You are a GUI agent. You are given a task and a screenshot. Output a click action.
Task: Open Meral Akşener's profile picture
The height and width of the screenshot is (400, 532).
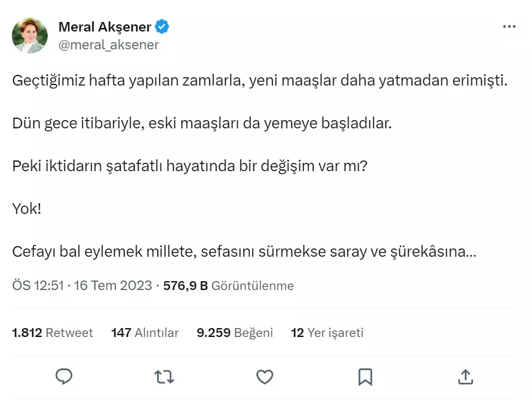click(x=30, y=34)
